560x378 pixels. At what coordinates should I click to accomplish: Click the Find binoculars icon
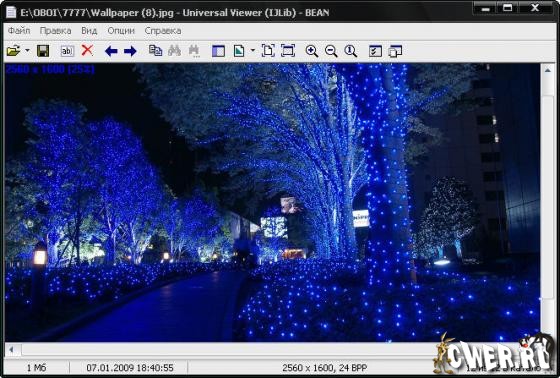tap(174, 50)
